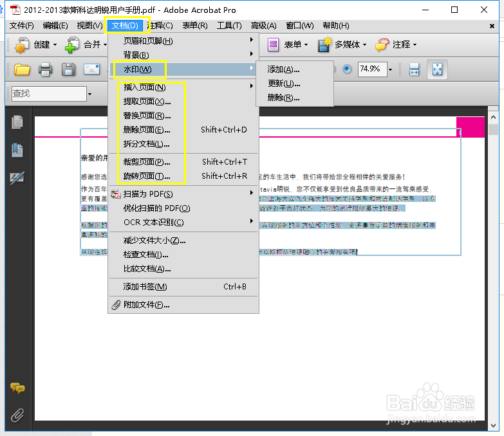The height and width of the screenshot is (436, 504).
Task: Select Watermark (水印) menu item
Action: [183, 69]
